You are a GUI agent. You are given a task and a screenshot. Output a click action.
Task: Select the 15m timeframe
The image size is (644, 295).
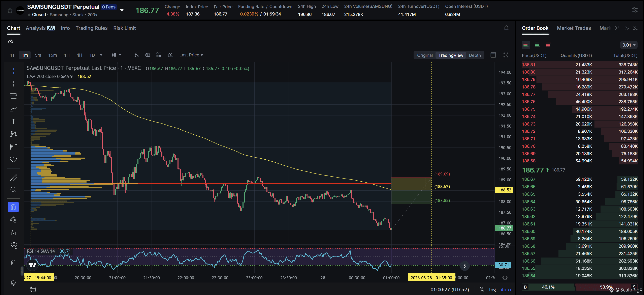pos(53,55)
